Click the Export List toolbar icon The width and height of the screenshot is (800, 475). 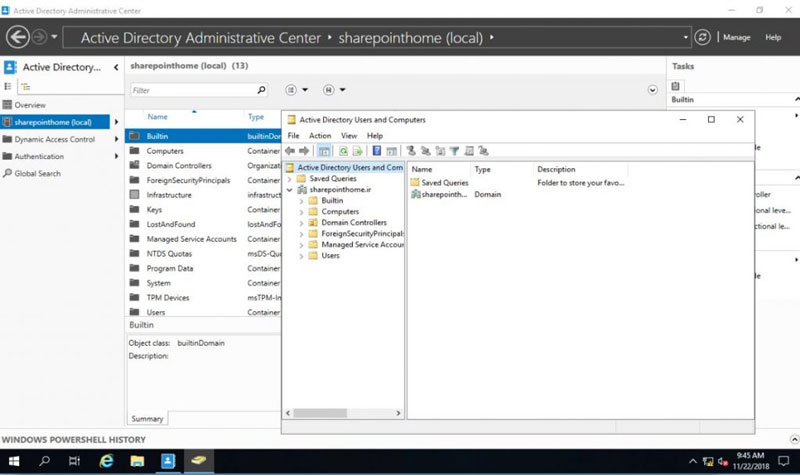tap(357, 151)
